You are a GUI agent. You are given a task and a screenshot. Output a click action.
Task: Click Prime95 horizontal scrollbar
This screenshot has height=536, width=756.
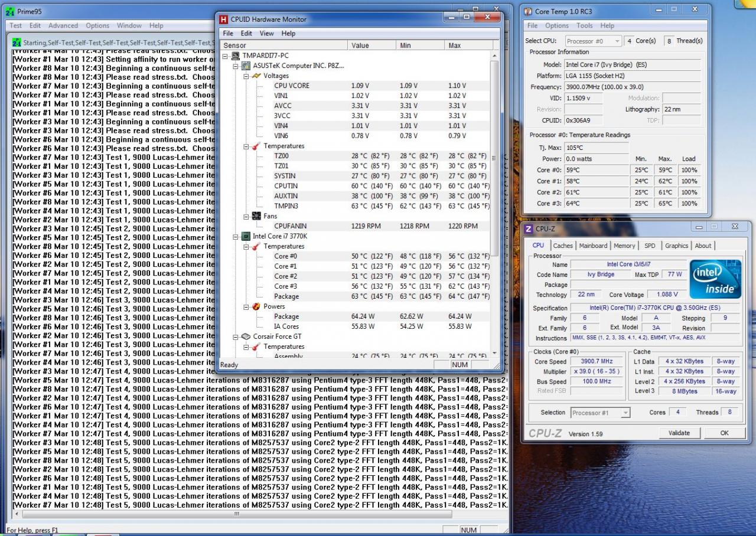(x=236, y=514)
